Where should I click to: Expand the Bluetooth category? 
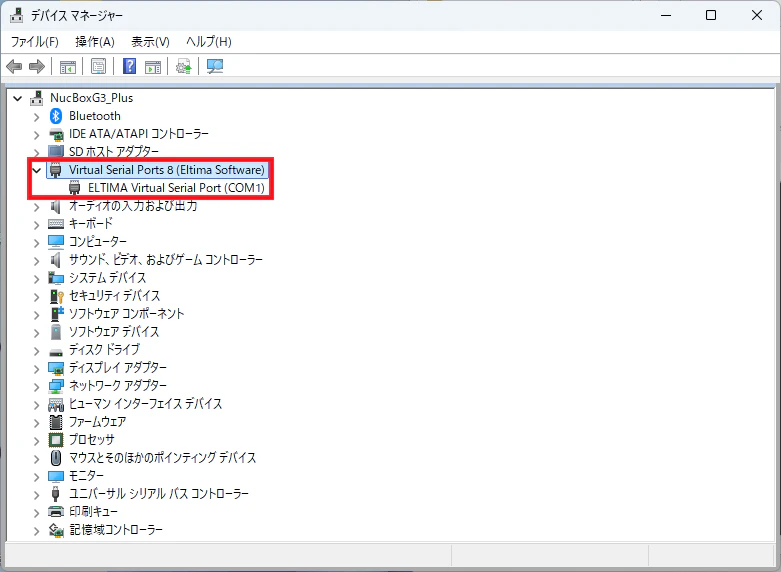[x=36, y=117]
